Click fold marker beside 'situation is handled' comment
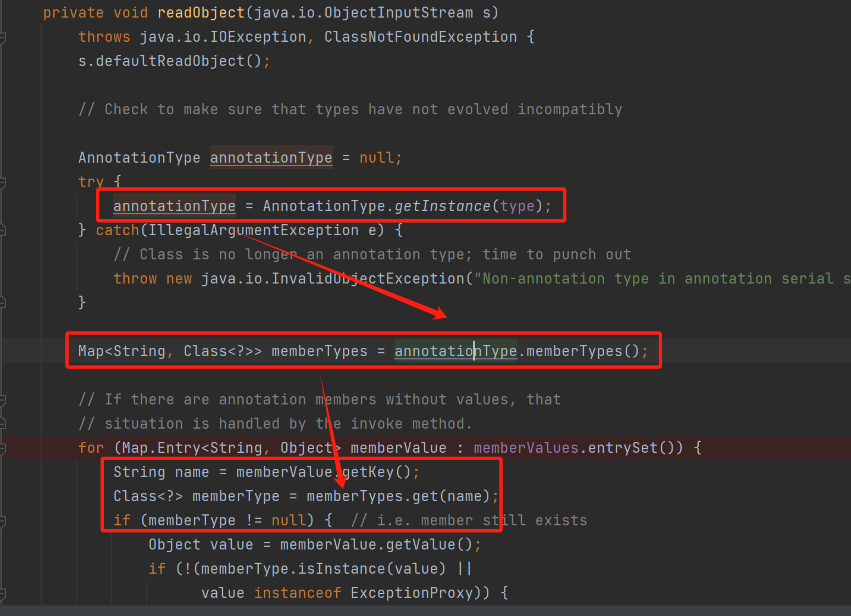Viewport: 851px width, 616px height. click(x=3, y=423)
